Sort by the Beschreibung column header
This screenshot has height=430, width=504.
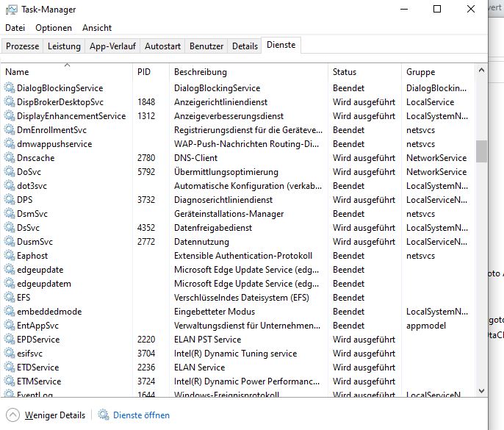[248, 72]
